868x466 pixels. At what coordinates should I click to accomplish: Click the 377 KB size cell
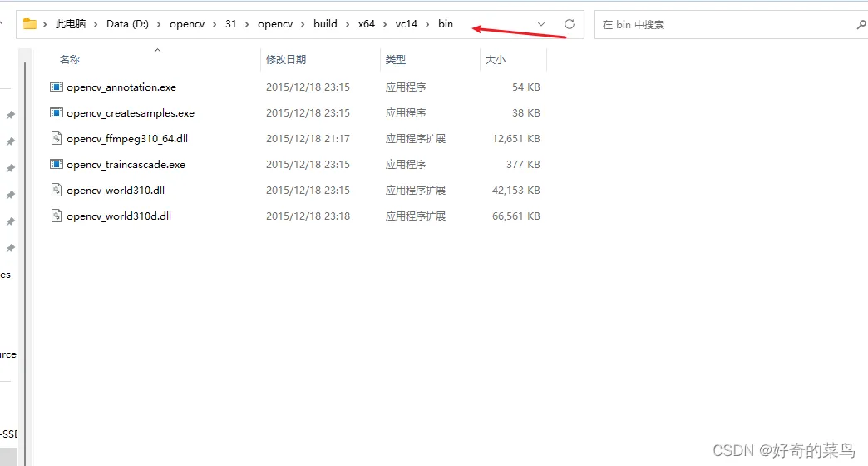(x=523, y=165)
